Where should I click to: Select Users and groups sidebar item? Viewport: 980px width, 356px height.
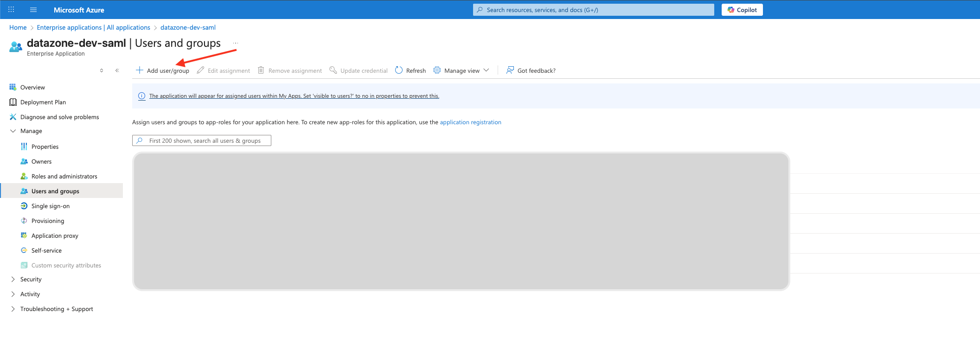62,191
